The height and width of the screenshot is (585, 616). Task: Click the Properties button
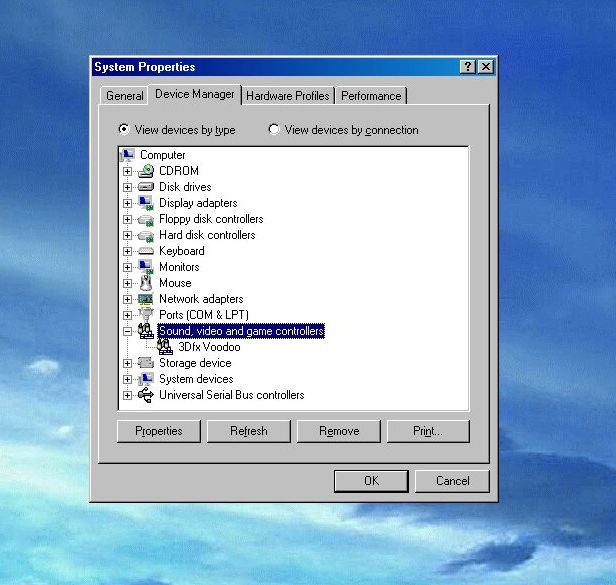(x=159, y=431)
